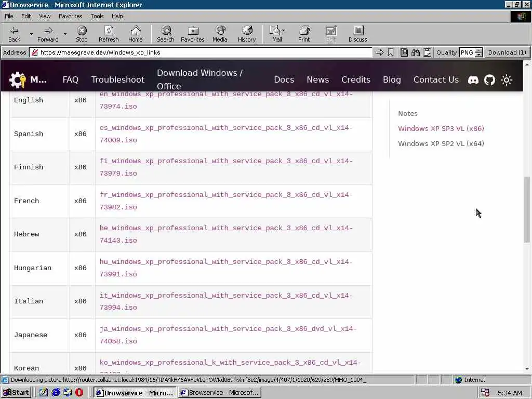This screenshot has height=399, width=532.
Task: Open the Help menu
Action: click(x=117, y=16)
